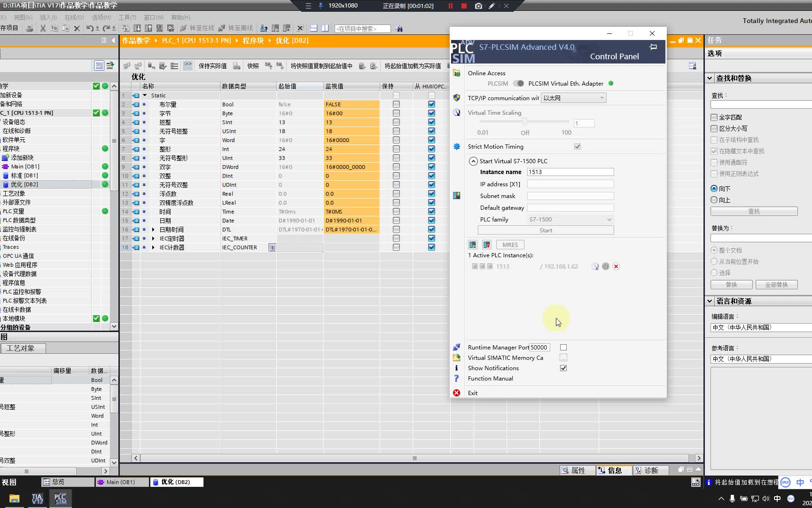Click the horizontal scrollbar of data block table

(414, 458)
